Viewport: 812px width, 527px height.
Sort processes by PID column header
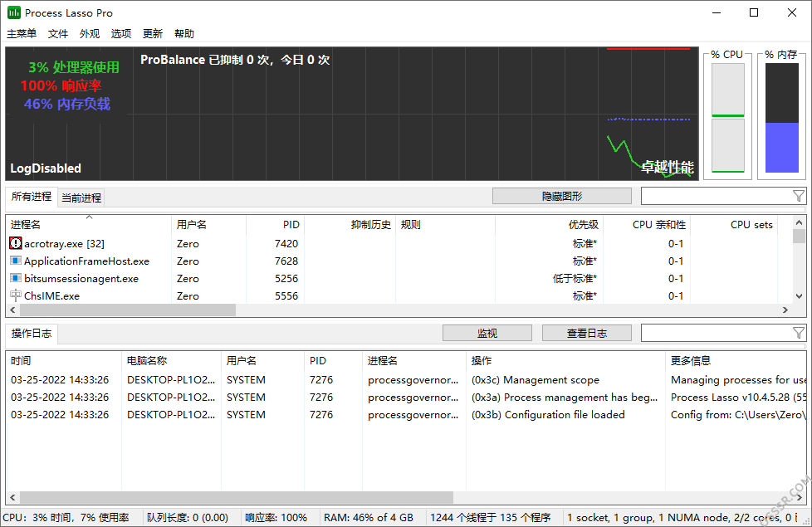[x=275, y=225]
